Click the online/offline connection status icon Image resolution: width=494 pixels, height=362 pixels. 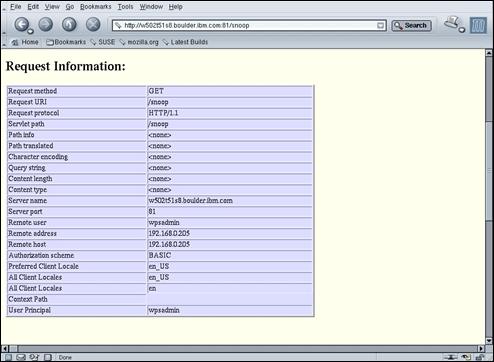click(451, 357)
